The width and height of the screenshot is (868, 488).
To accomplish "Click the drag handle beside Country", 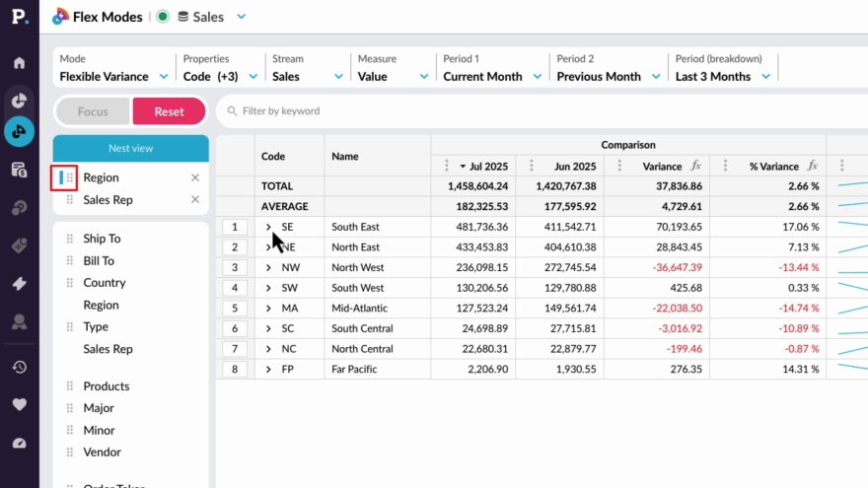I will [x=70, y=283].
